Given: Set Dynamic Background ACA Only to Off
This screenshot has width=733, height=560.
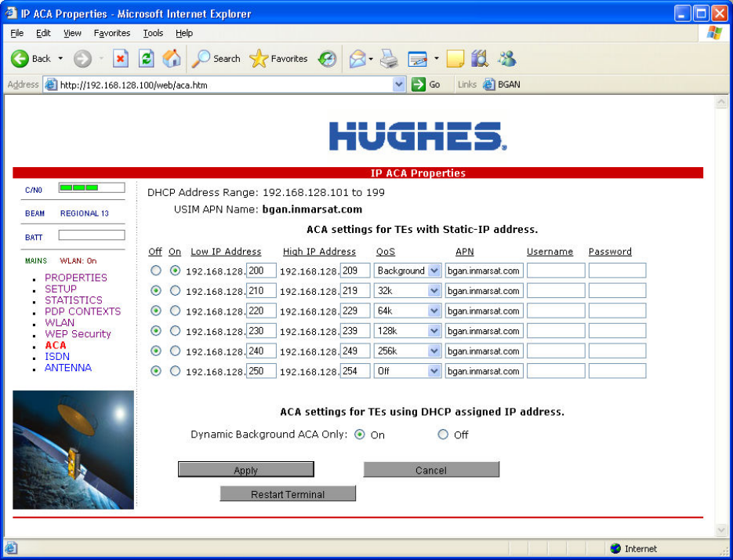Looking at the screenshot, I should (443, 435).
